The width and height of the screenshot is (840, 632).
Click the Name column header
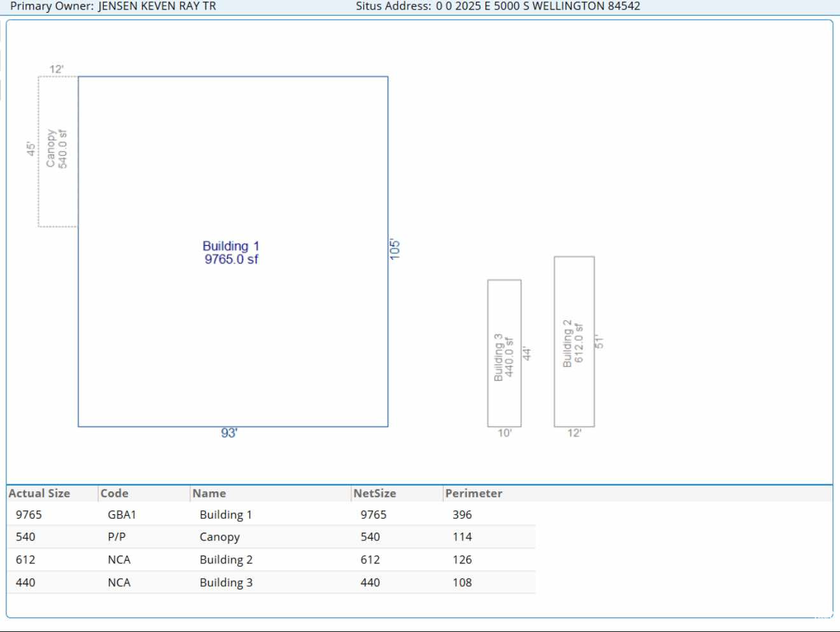(209, 493)
